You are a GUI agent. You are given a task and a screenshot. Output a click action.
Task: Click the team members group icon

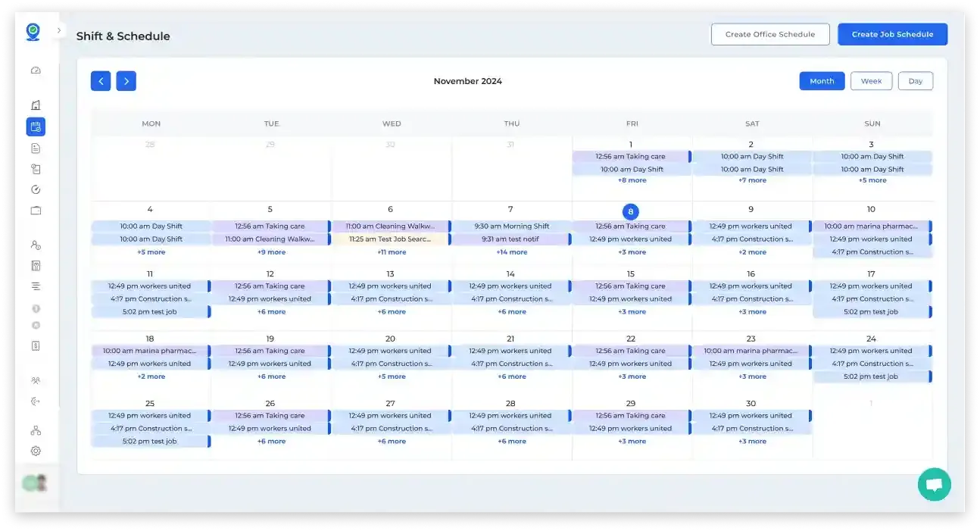coord(36,380)
